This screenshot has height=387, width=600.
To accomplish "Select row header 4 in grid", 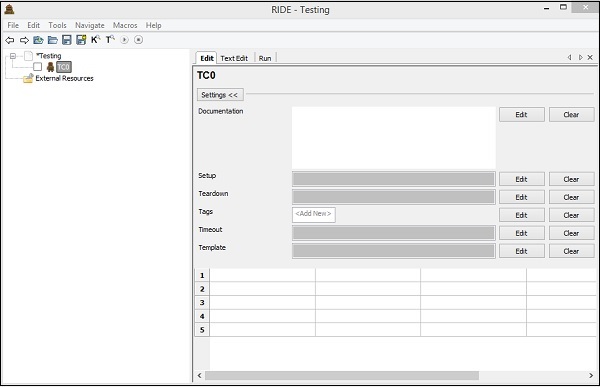I will 202,316.
